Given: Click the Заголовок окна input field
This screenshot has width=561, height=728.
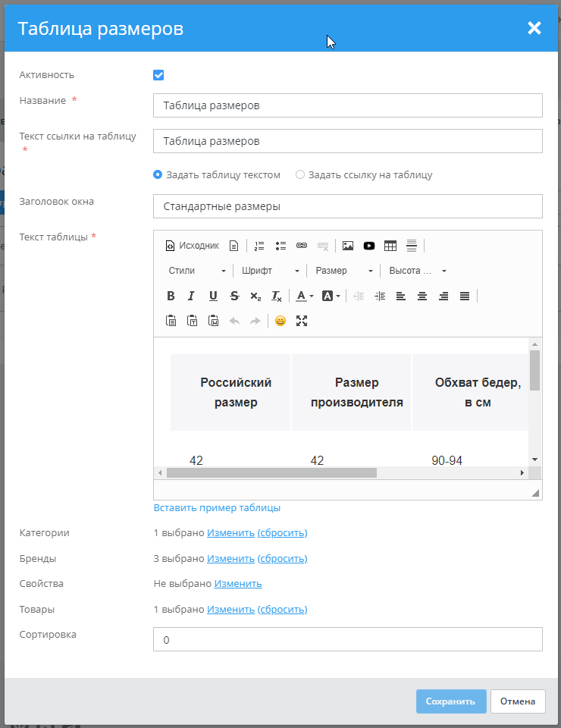Looking at the screenshot, I should [347, 206].
